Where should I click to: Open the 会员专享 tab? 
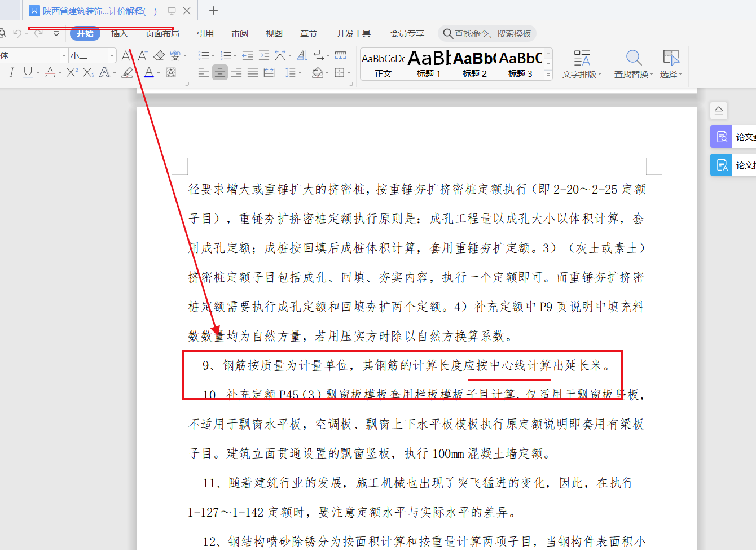tap(407, 34)
